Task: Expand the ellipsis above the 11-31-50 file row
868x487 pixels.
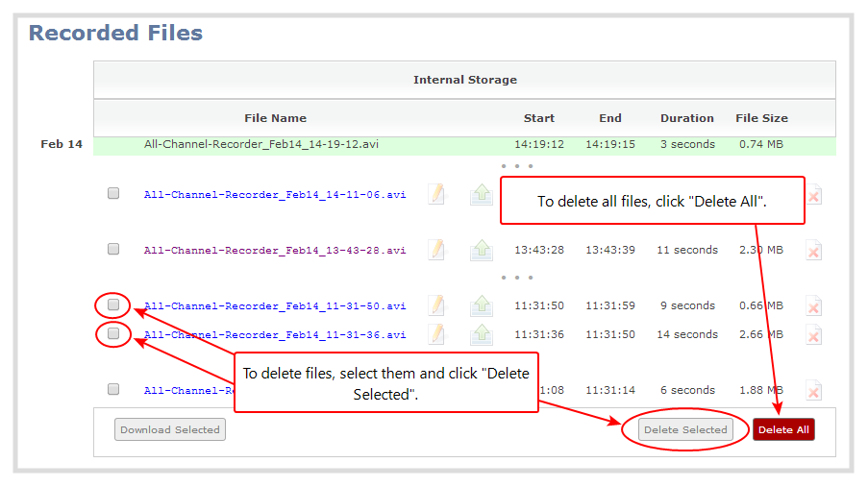Action: (516, 279)
